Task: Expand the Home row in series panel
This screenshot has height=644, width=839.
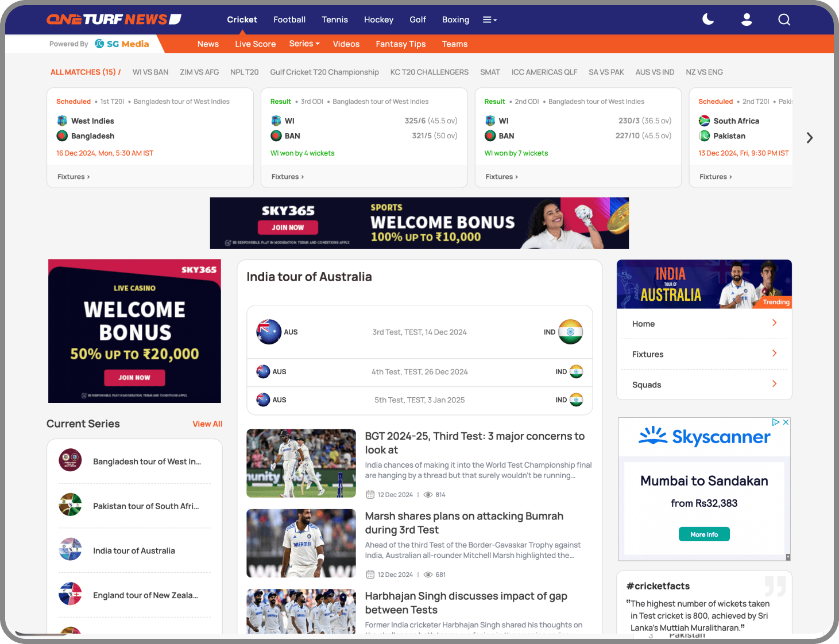Action: point(704,324)
